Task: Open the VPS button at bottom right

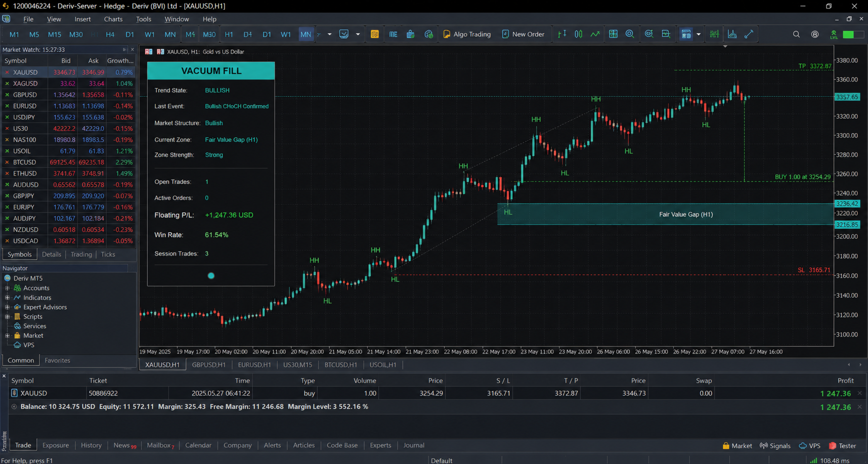Action: click(x=809, y=446)
